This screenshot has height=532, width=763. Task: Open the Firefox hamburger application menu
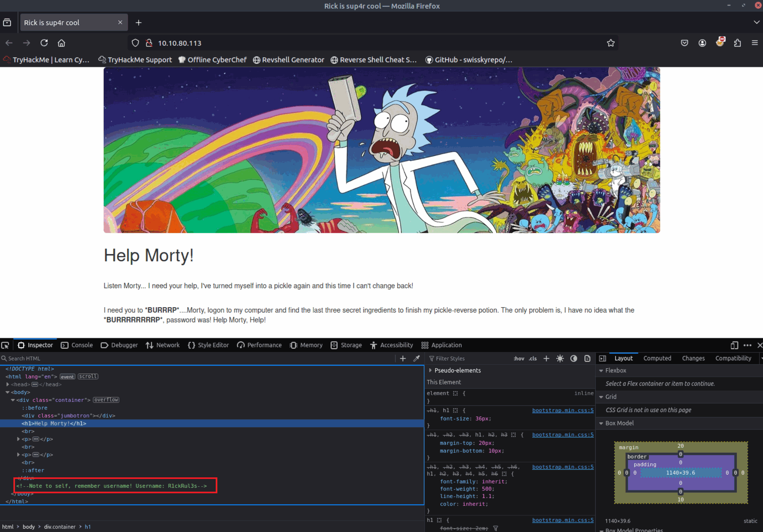[755, 43]
